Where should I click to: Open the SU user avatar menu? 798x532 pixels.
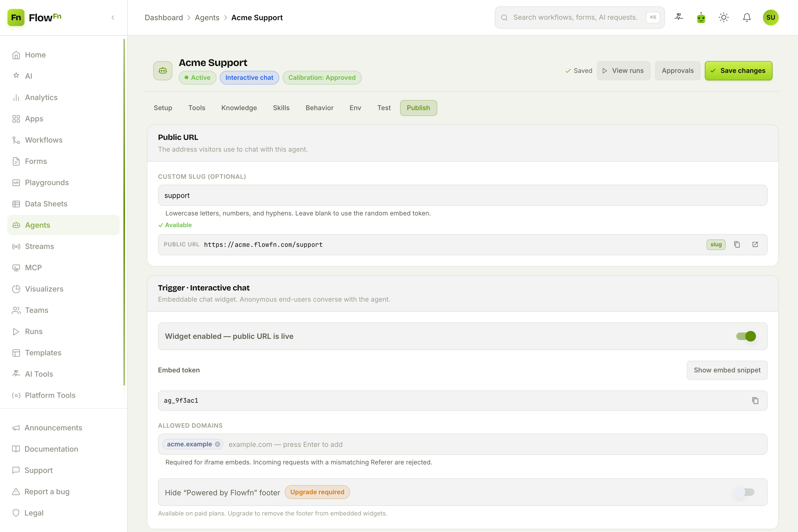pos(771,17)
